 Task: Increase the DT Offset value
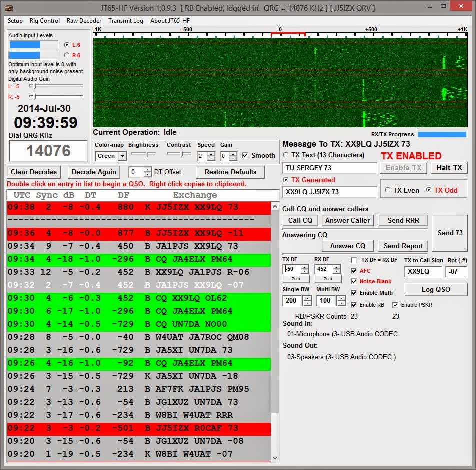tap(147, 169)
